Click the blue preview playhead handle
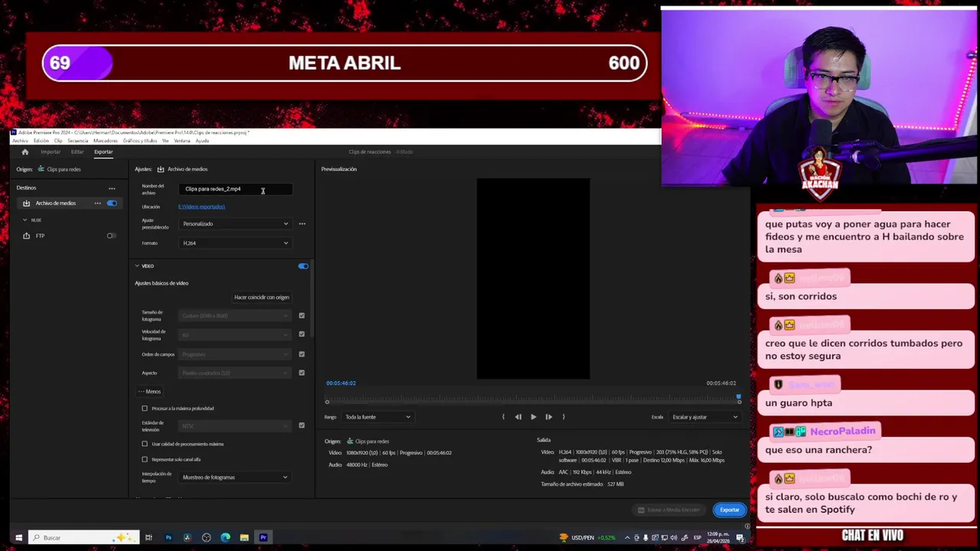Screen dimensions: 980x551 739,397
